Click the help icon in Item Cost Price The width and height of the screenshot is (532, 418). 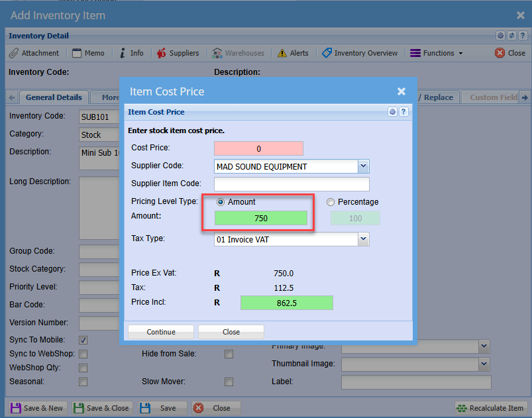(403, 112)
